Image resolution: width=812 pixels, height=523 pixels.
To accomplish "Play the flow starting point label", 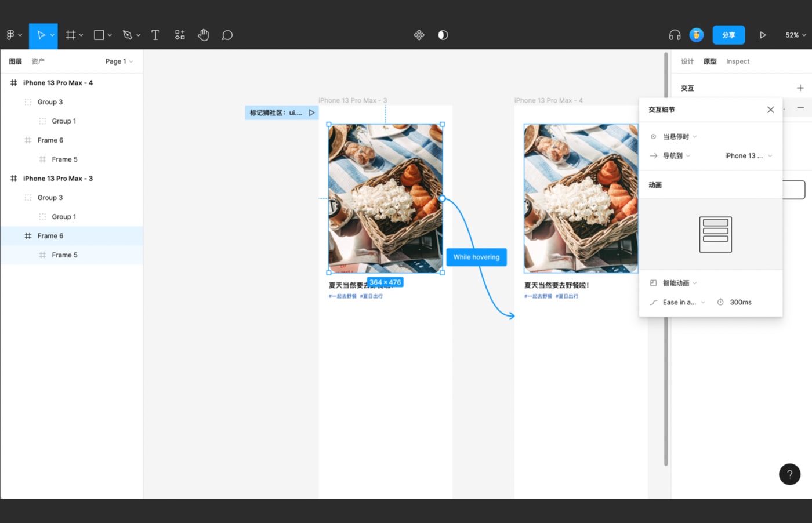I will tap(311, 112).
